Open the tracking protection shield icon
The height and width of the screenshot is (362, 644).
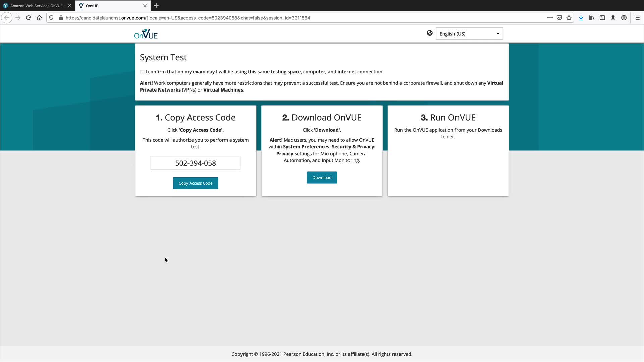pyautogui.click(x=51, y=18)
